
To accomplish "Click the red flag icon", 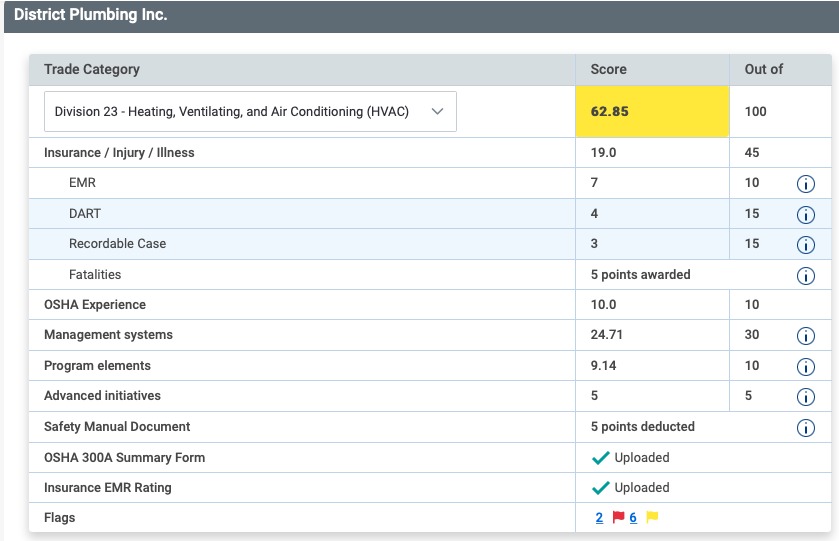I will pos(618,517).
